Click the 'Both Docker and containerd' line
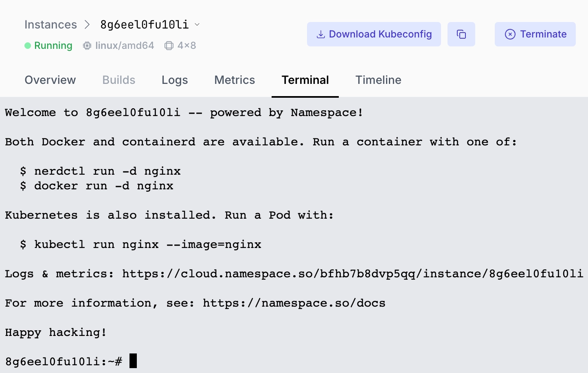 [x=261, y=142]
